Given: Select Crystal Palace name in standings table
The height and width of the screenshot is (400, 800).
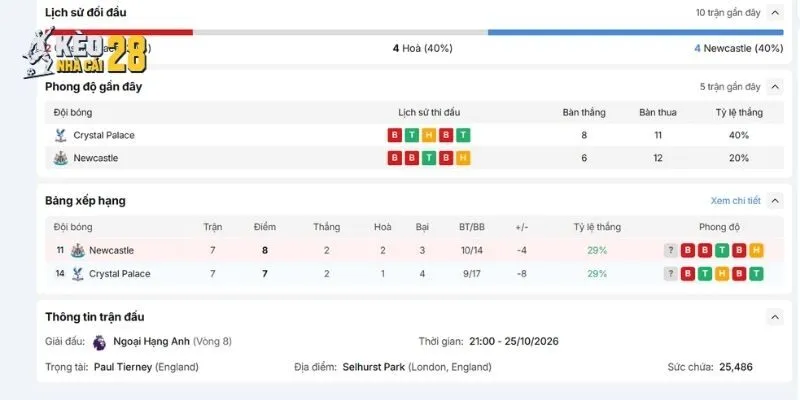Looking at the screenshot, I should coord(120,274).
